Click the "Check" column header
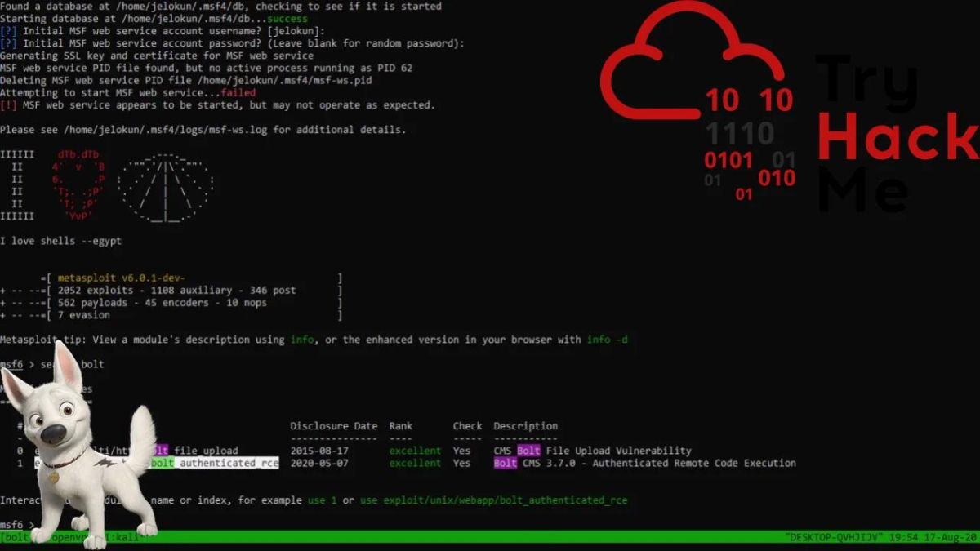Viewport: 980px width, 551px height. point(468,426)
